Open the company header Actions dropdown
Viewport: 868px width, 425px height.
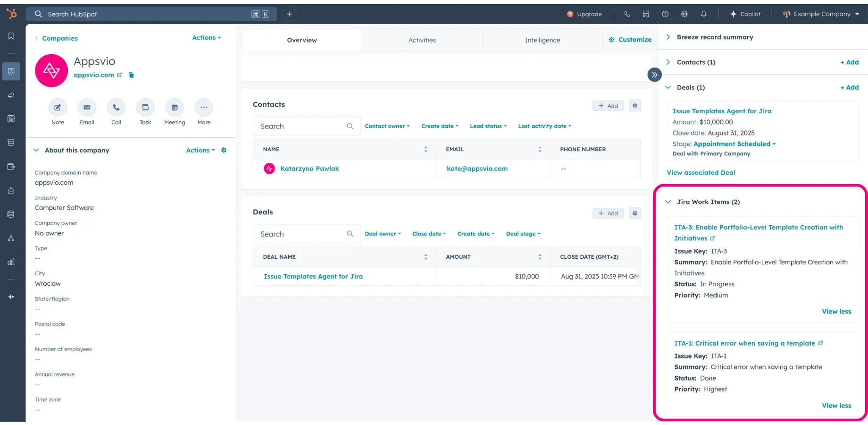tap(206, 38)
